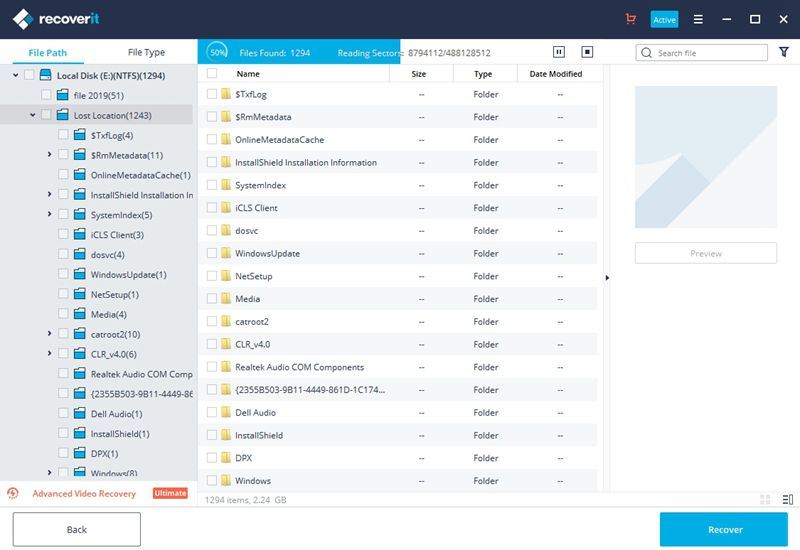Image resolution: width=800 pixels, height=550 pixels.
Task: Open Advanced Video Recovery link
Action: (84, 493)
